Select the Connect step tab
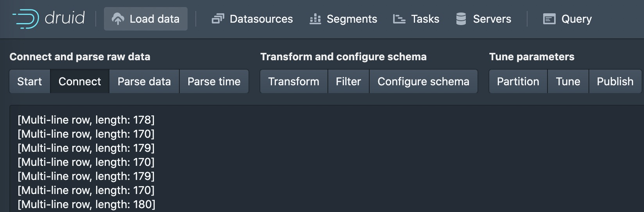Screen dimensions: 644x212 [80, 81]
